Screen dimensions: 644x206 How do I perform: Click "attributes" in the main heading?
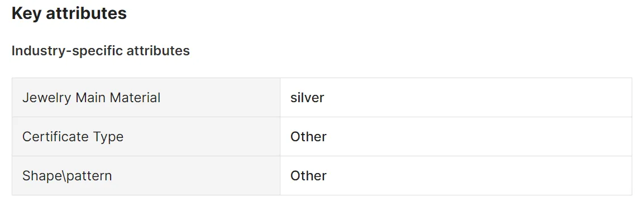[86, 13]
